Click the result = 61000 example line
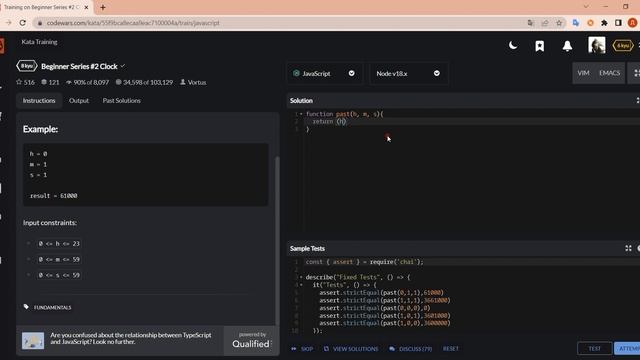The image size is (640, 360). coord(53,196)
